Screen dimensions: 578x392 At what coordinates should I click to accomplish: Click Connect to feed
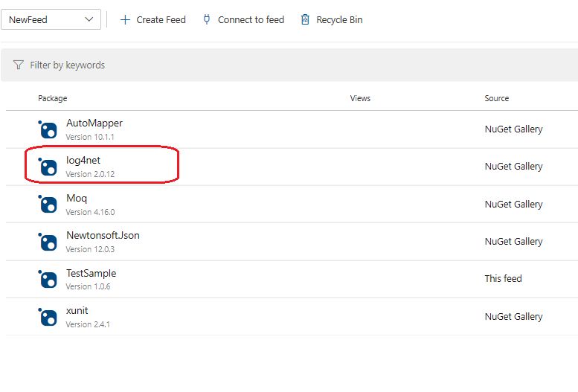(244, 19)
